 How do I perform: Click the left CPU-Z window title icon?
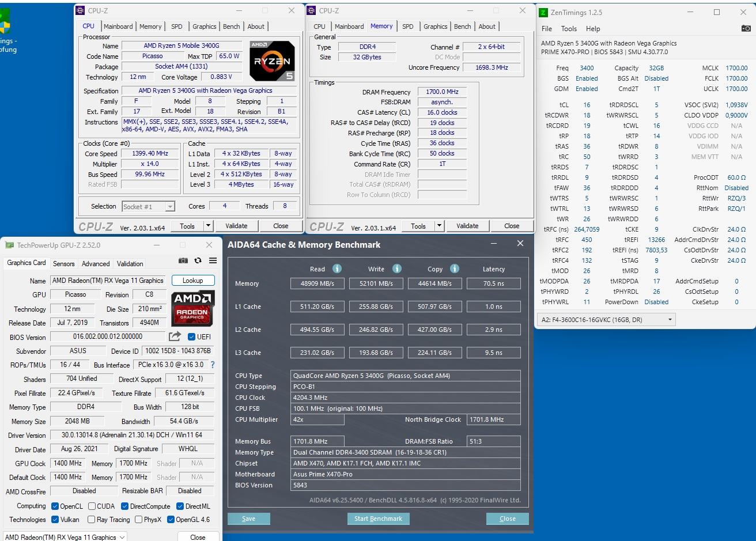(80, 10)
